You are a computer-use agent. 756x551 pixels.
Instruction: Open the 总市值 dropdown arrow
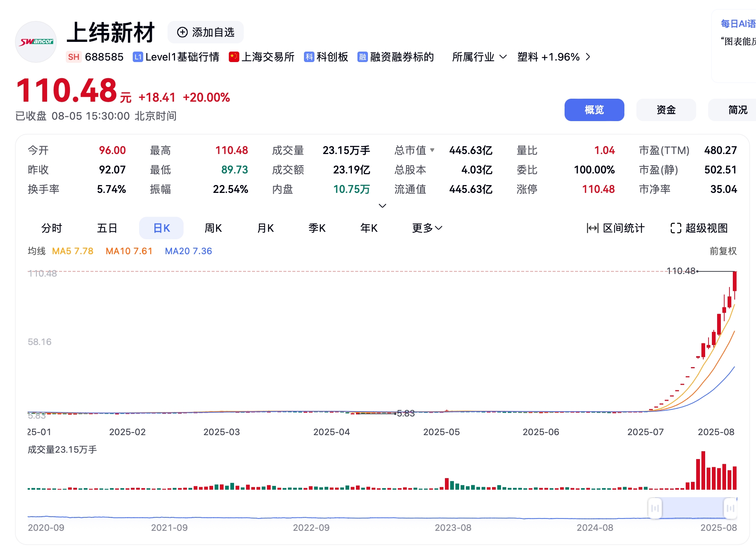(432, 150)
